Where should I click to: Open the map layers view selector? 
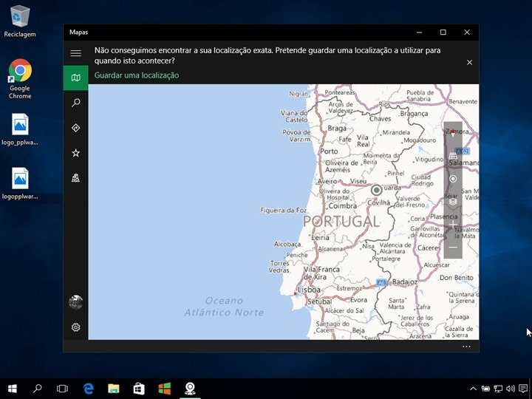[453, 201]
